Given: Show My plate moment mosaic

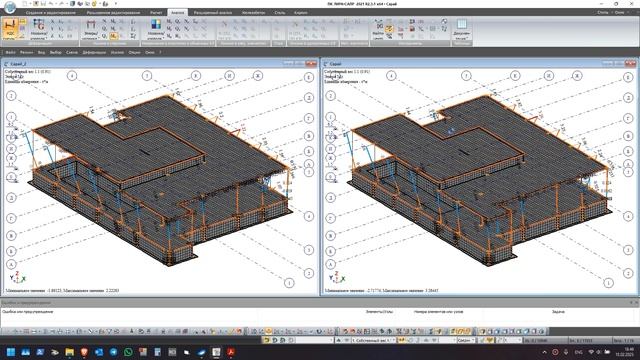Looking at the screenshot, I should (x=169, y=29).
